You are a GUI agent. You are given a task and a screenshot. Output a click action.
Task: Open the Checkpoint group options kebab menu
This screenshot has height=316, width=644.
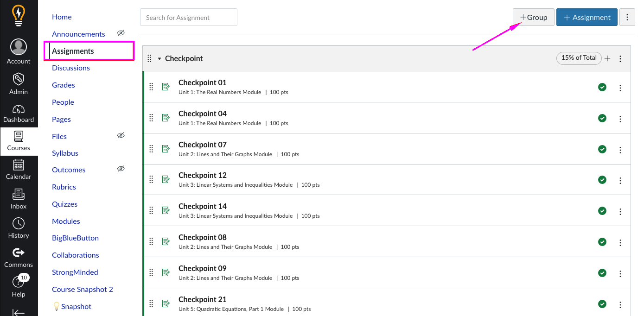tap(620, 58)
